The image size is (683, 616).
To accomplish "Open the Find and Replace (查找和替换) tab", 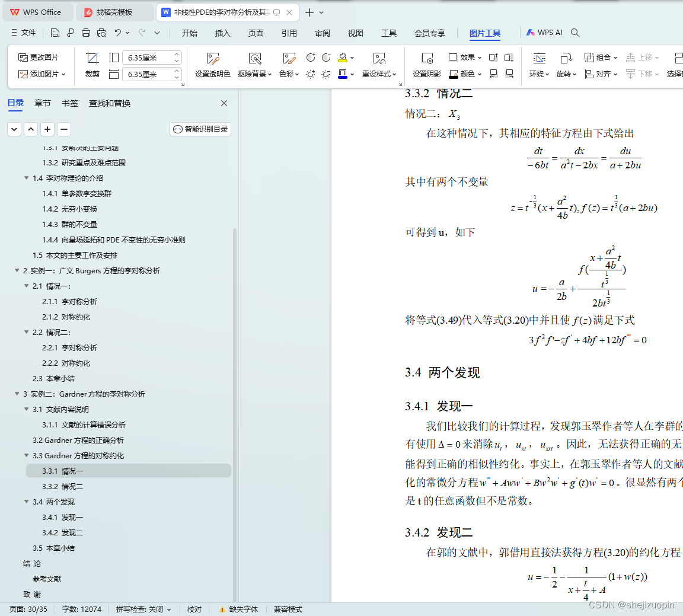I will point(110,103).
